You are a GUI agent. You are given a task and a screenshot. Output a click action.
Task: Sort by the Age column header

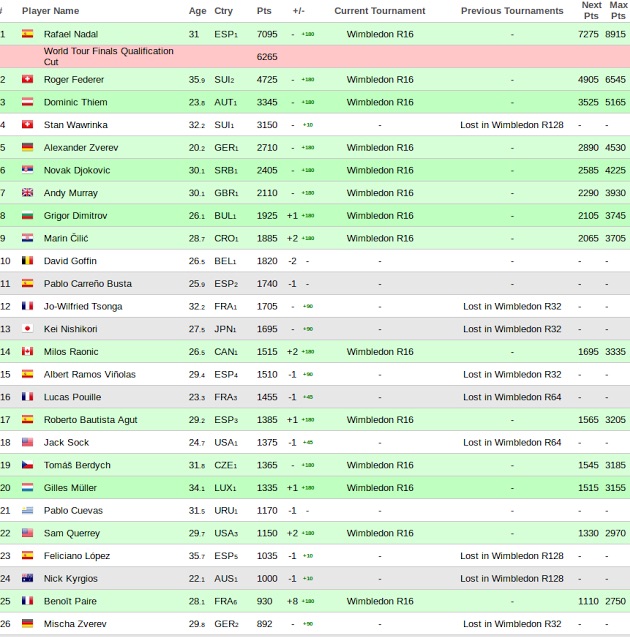point(198,11)
